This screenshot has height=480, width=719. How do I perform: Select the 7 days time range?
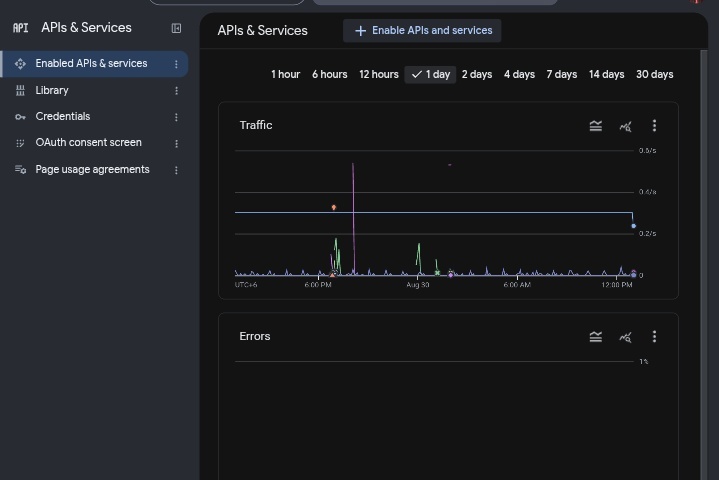tap(562, 74)
